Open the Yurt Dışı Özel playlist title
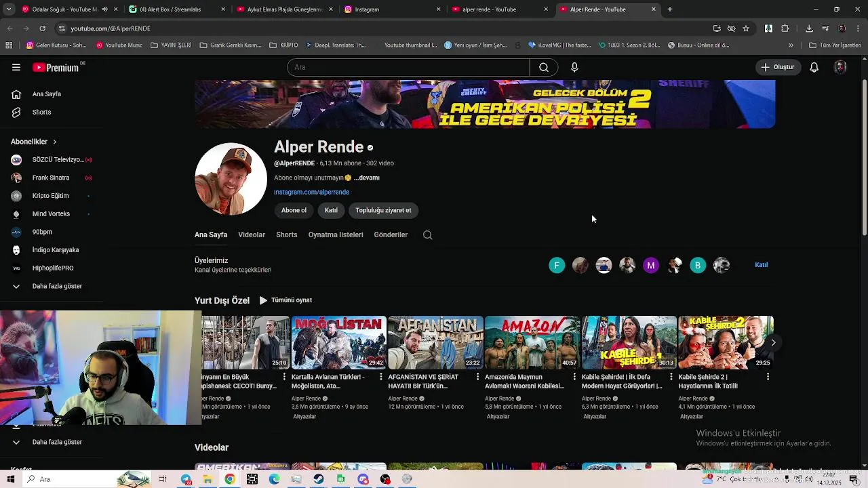The width and height of the screenshot is (868, 488). 222,300
